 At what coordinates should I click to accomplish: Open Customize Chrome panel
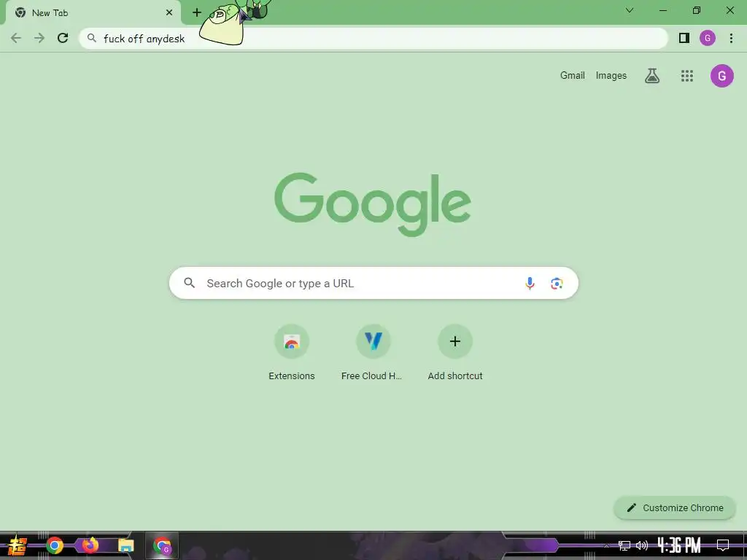675,507
